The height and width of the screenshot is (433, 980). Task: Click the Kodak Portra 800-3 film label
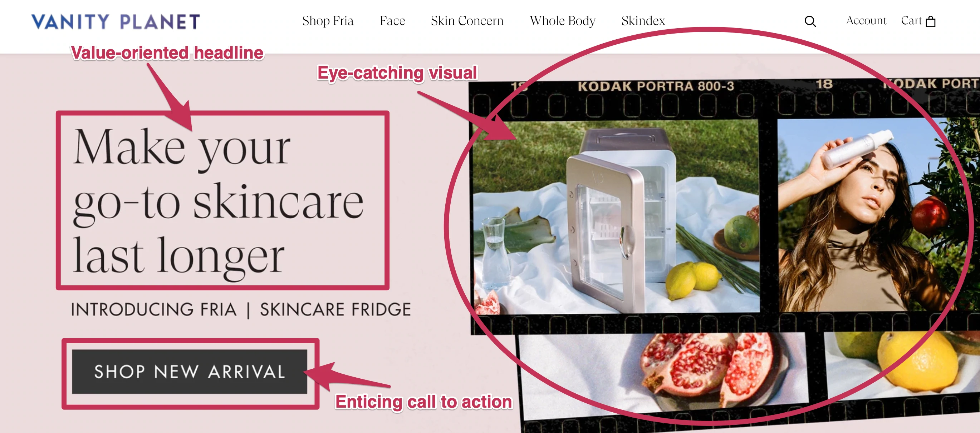(656, 87)
